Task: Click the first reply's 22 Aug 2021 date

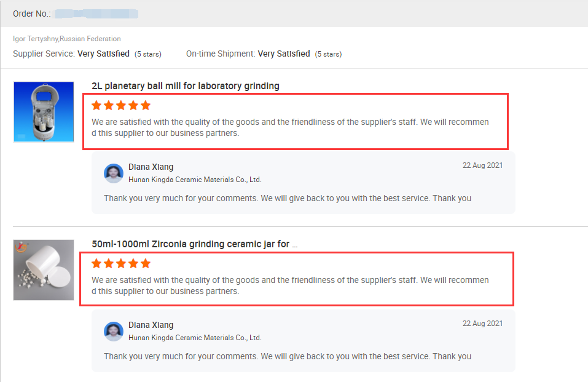Action: point(482,165)
